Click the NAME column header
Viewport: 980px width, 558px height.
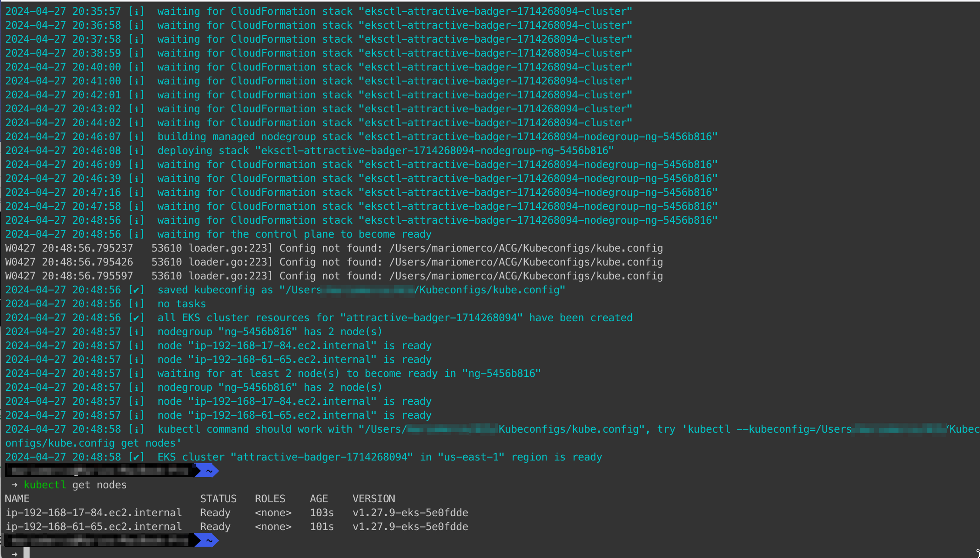coord(17,499)
